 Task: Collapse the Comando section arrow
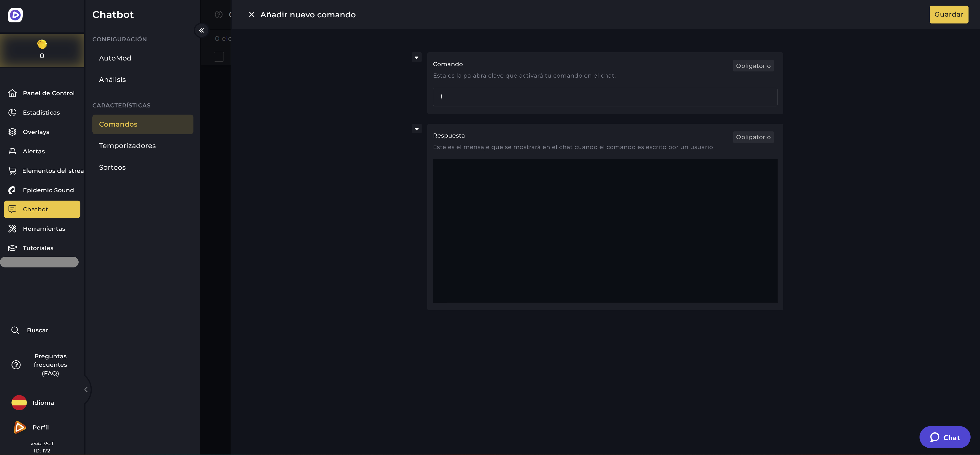[x=416, y=57]
